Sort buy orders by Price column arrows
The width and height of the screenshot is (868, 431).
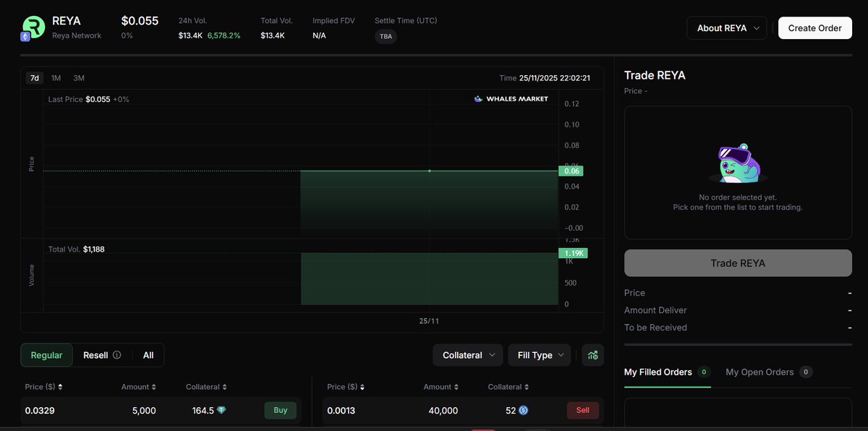pos(60,387)
